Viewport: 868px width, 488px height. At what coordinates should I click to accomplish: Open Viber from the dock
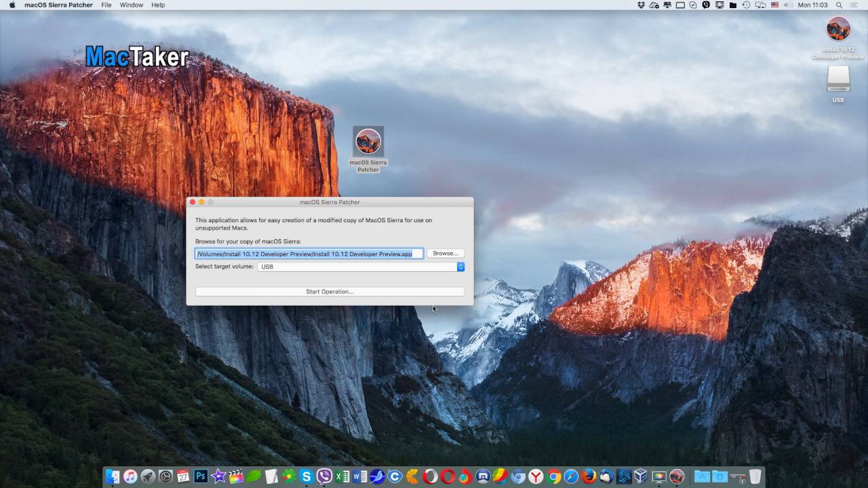[324, 476]
